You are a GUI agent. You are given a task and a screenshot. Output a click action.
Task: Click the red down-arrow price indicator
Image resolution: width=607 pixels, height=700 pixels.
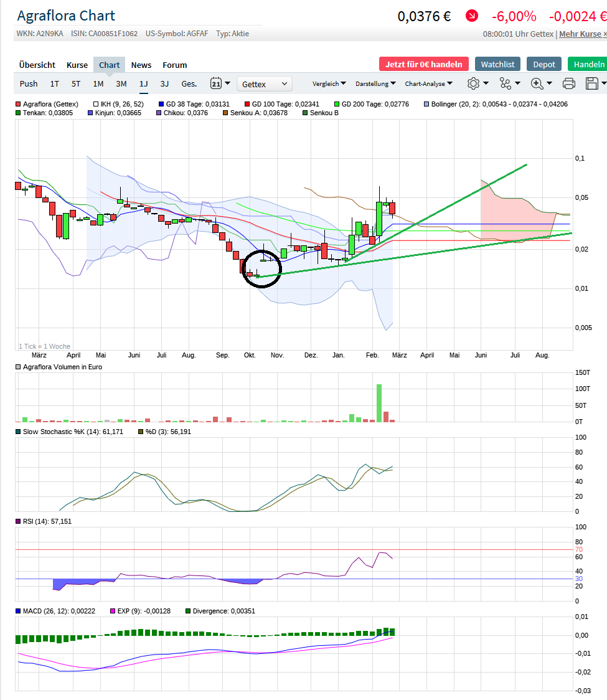pos(472,16)
